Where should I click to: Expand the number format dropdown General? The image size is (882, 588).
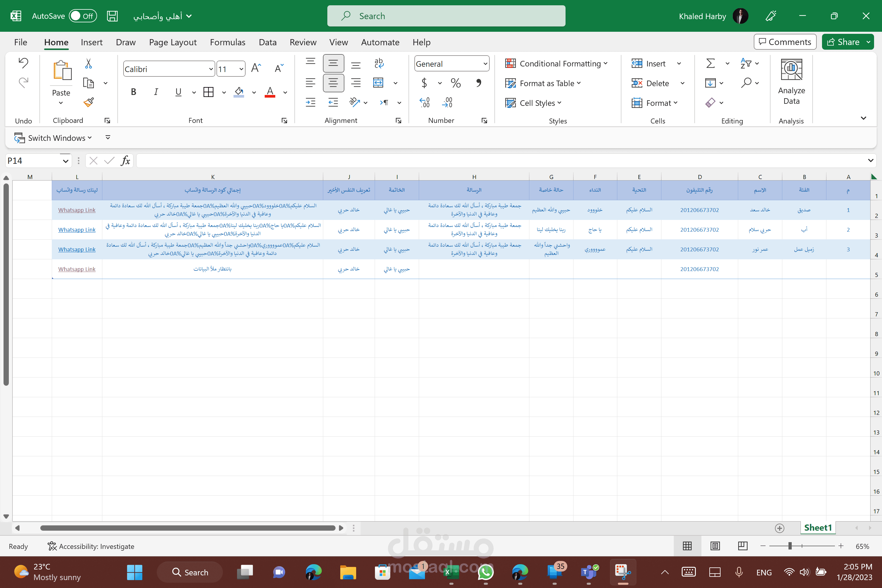pos(485,64)
